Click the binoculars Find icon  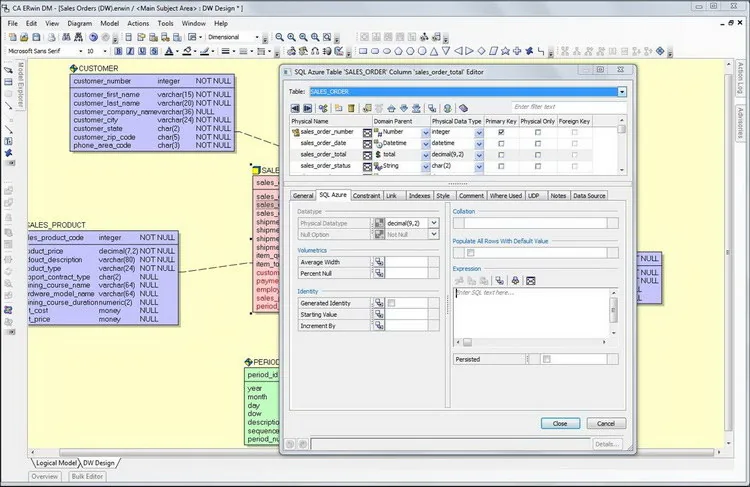(x=66, y=37)
